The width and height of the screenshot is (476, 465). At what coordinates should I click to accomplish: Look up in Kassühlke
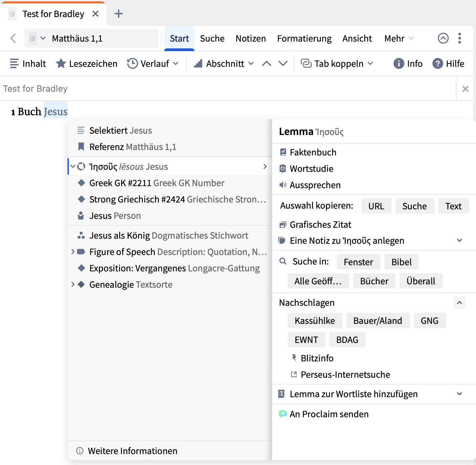coord(315,321)
